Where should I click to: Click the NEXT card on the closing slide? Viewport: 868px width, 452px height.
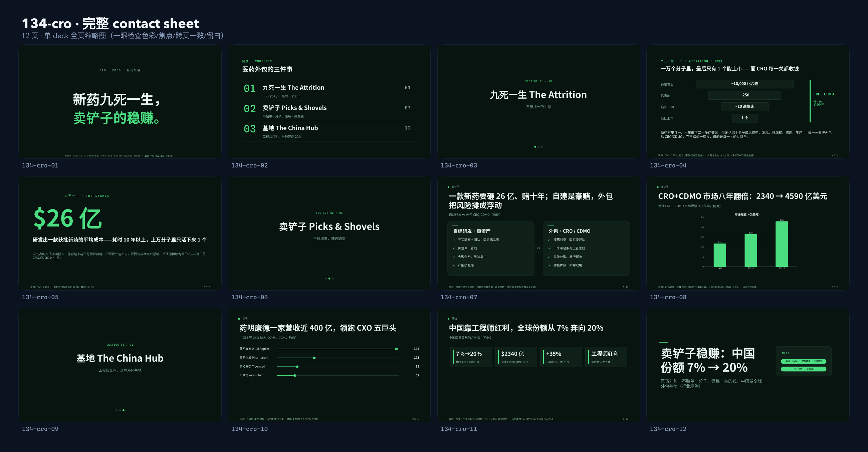pyautogui.click(x=804, y=361)
